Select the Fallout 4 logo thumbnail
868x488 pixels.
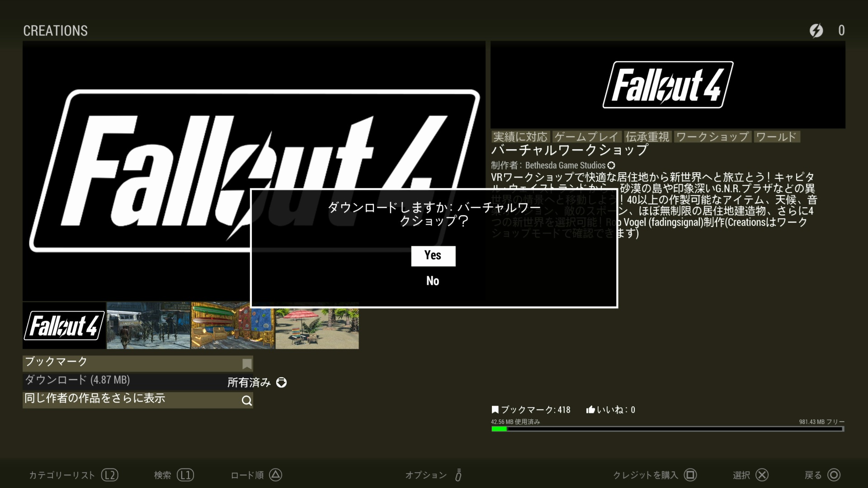pos(64,326)
